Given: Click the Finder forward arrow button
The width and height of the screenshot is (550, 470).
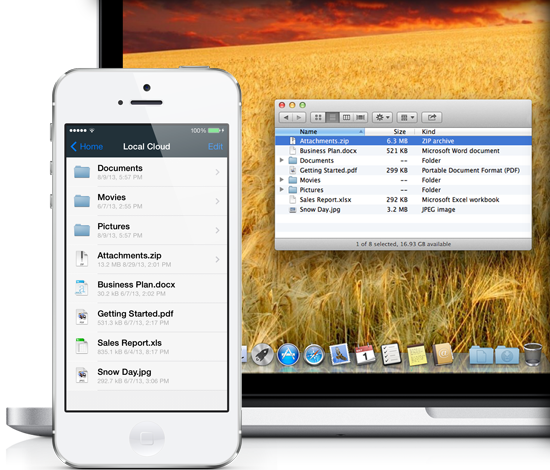Looking at the screenshot, I should pos(299,118).
